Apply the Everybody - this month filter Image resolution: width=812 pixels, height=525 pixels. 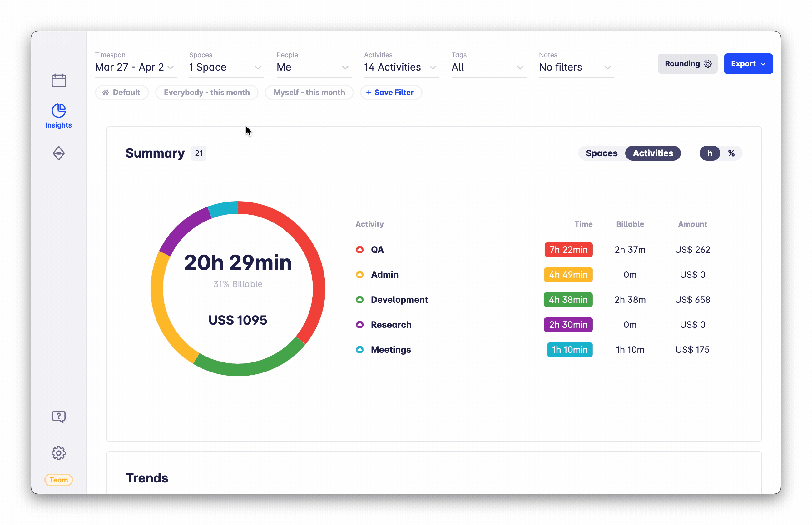tap(206, 92)
